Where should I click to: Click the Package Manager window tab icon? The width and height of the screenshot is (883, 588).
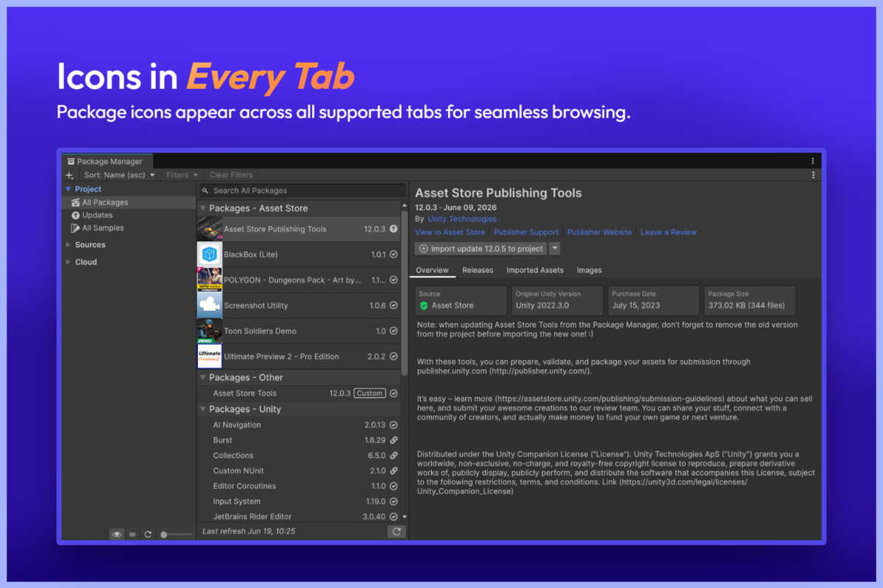coord(71,161)
